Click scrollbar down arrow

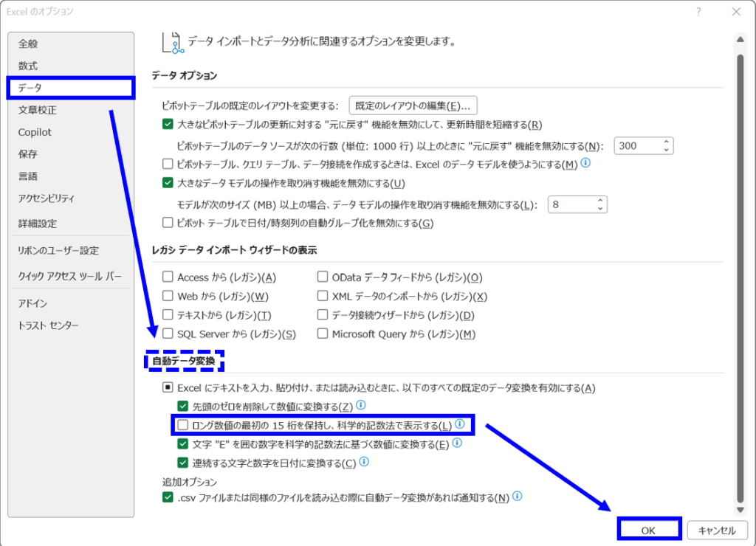740,509
